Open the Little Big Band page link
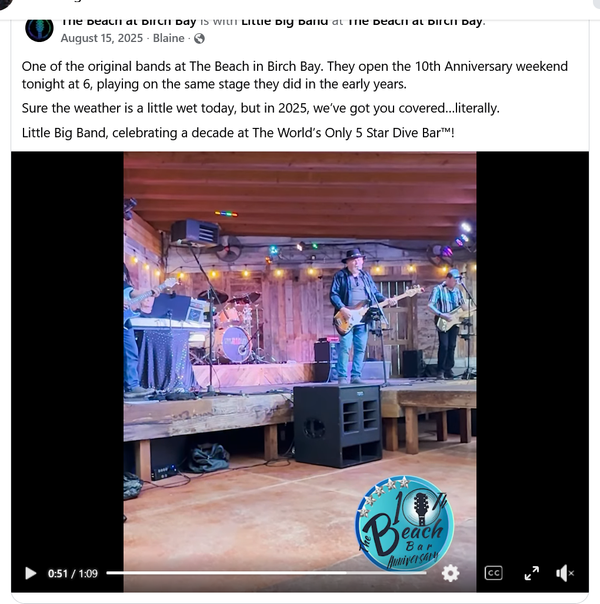Image resolution: width=600 pixels, height=604 pixels. (x=285, y=22)
